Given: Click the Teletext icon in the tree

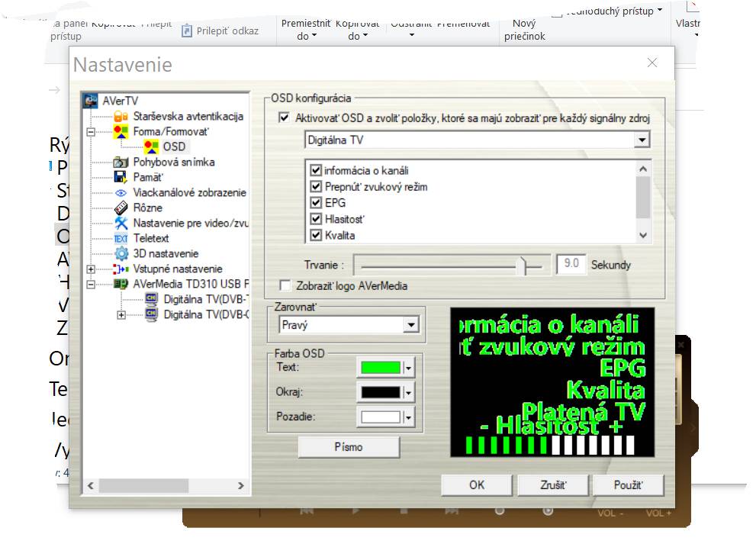Looking at the screenshot, I should point(121,238).
